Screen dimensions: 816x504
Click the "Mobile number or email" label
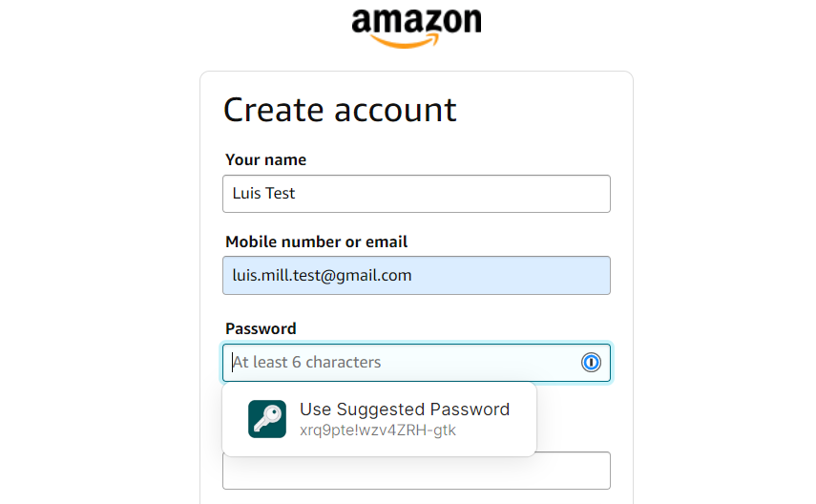316,241
